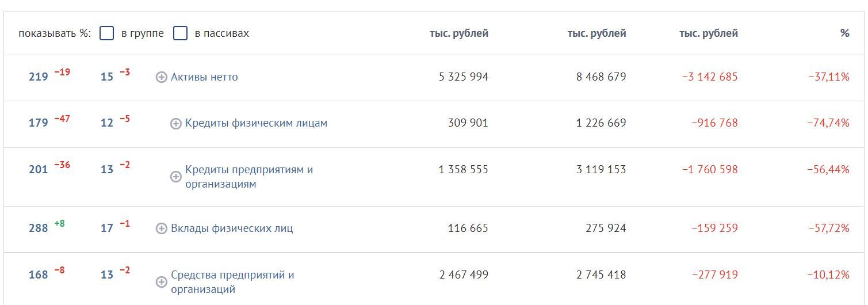Expand the Активы нетто row plus icon

coord(162,77)
